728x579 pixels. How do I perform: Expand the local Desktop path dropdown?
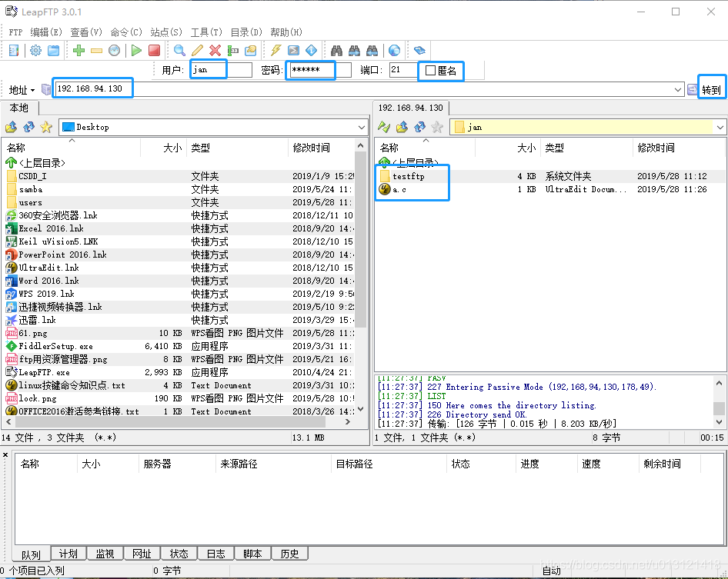pyautogui.click(x=362, y=127)
